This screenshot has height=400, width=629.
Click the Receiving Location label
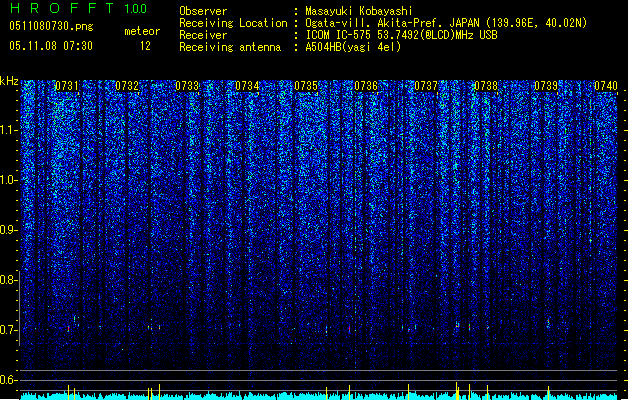point(233,23)
